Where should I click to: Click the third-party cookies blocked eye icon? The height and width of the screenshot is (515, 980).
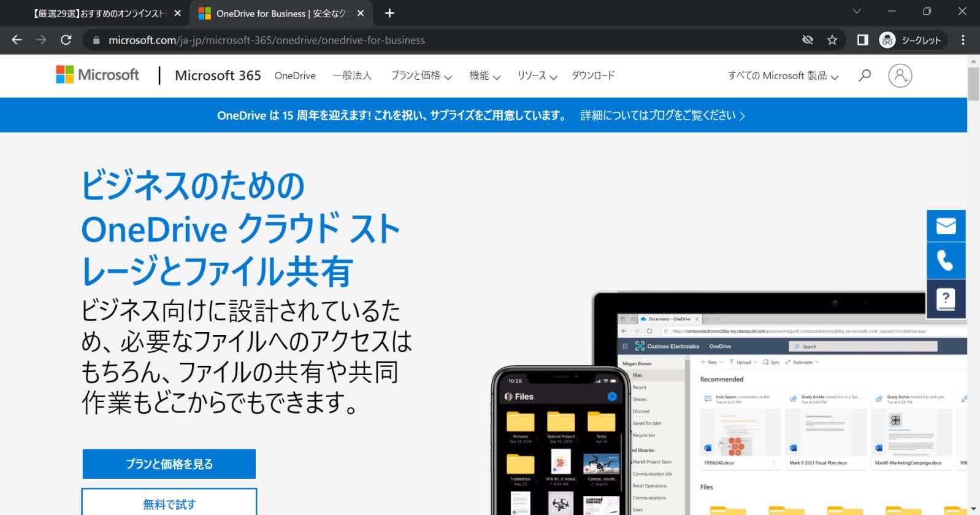808,40
